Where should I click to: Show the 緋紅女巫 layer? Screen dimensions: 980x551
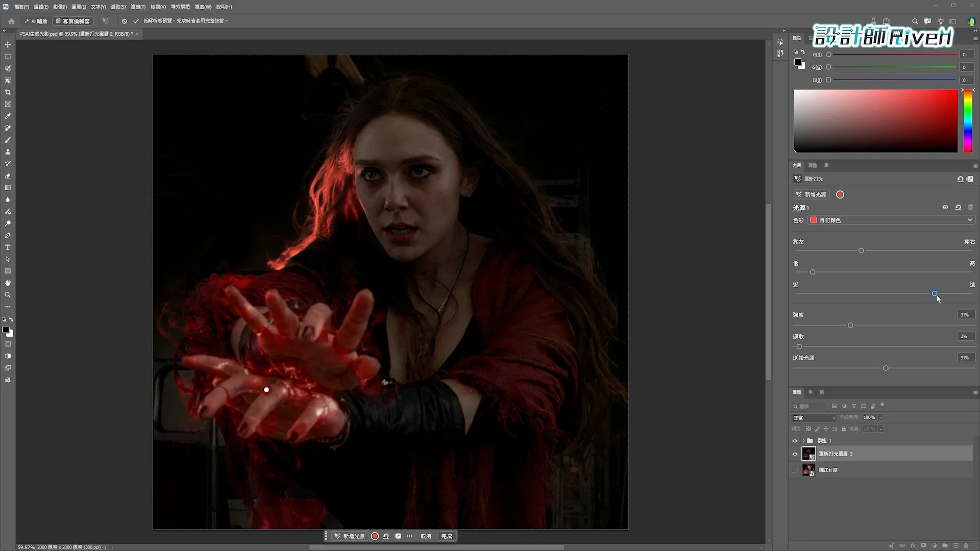(795, 470)
